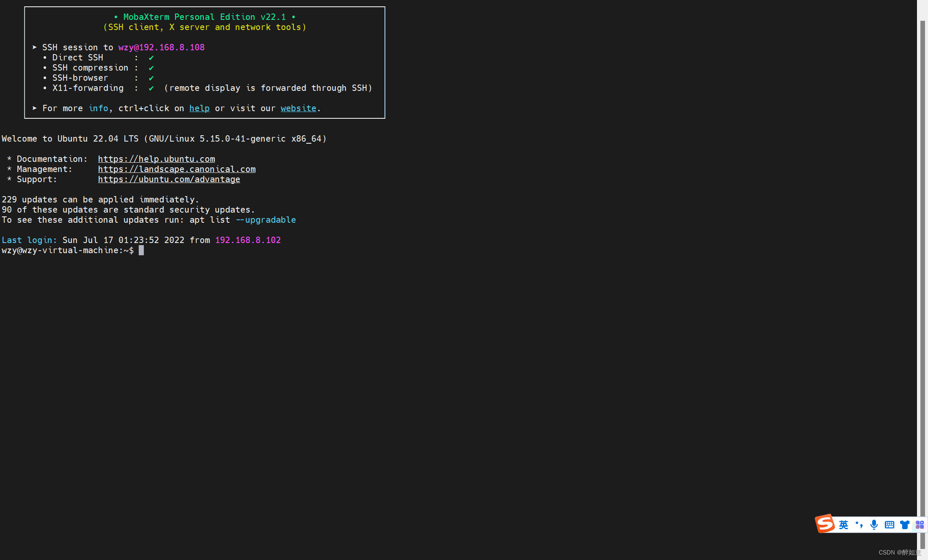Click the Sogou input method logo
Viewport: 928px width, 560px height.
(825, 524)
